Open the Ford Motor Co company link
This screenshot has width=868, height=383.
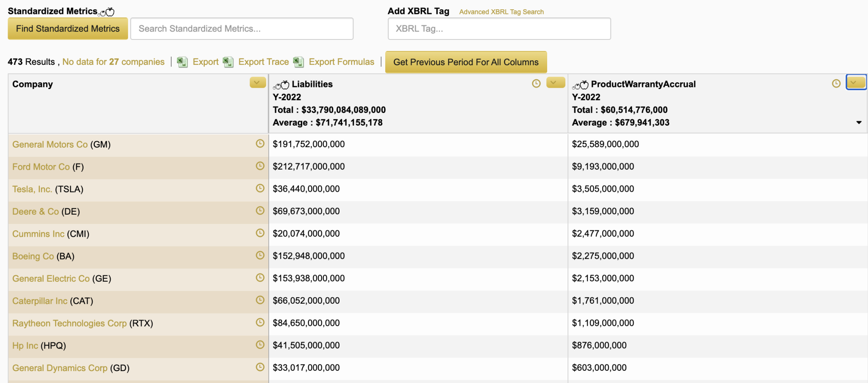41,167
